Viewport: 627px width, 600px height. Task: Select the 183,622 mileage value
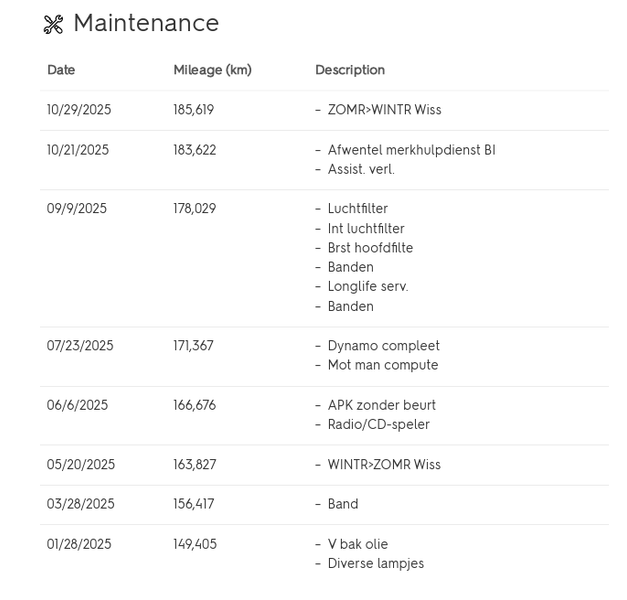[x=194, y=150]
